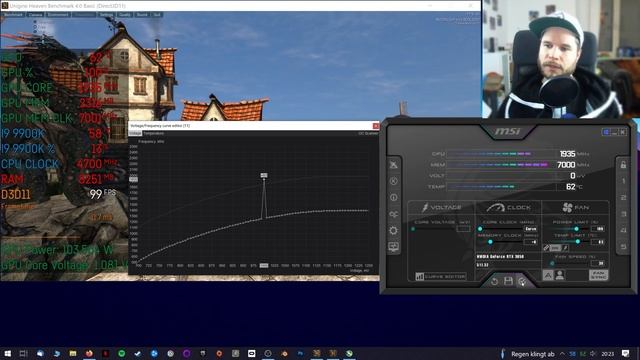Screen dimensions: 640x360
Task: Click the Core Clock value field showing Curve
Action: click(531, 229)
